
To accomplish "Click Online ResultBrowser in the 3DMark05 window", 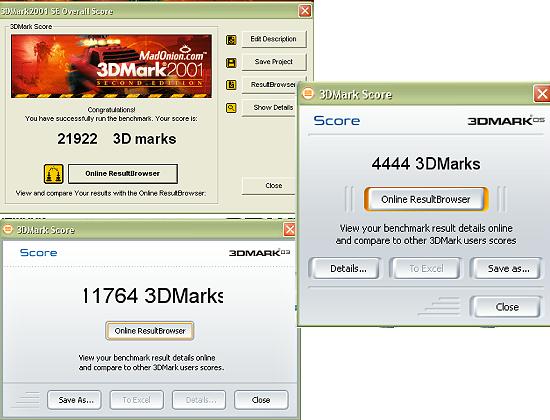I will click(x=426, y=199).
